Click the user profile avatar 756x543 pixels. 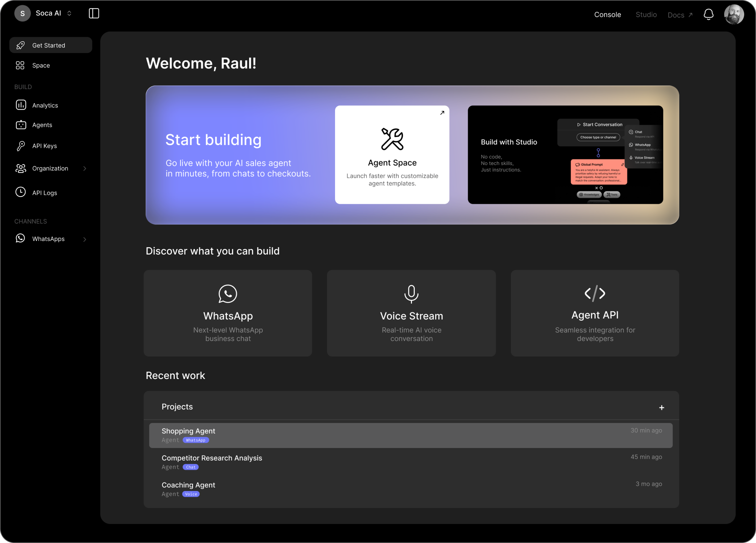pyautogui.click(x=733, y=14)
